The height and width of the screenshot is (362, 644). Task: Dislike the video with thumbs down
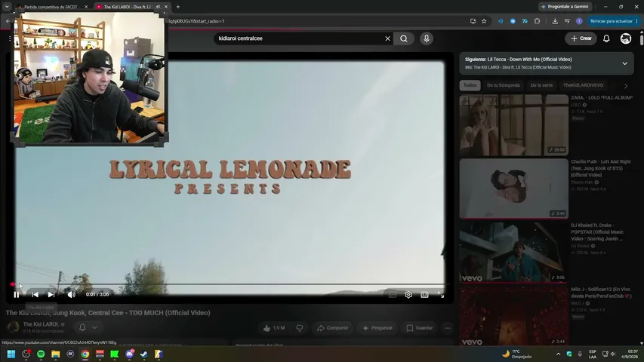(300, 328)
